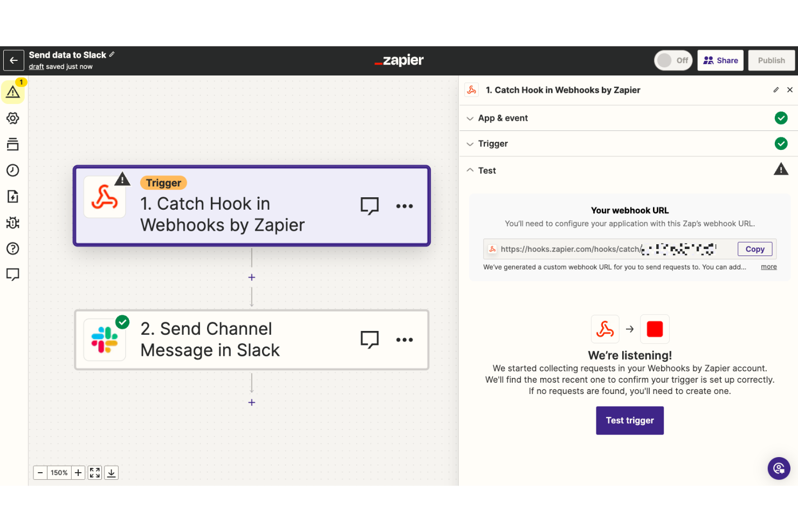
Task: Rename step using panel pencil icon
Action: 776,90
